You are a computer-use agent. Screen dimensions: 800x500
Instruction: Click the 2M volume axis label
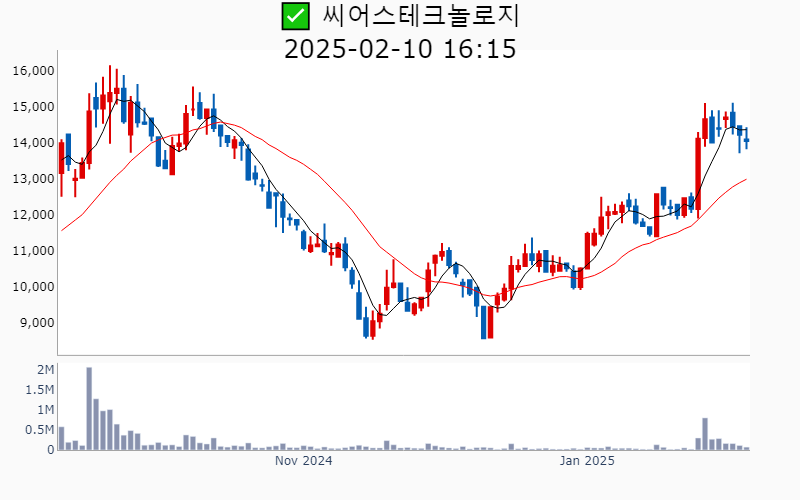point(45,370)
